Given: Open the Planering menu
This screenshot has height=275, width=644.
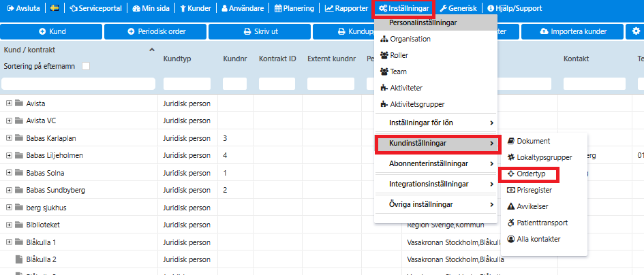Looking at the screenshot, I should click(294, 8).
